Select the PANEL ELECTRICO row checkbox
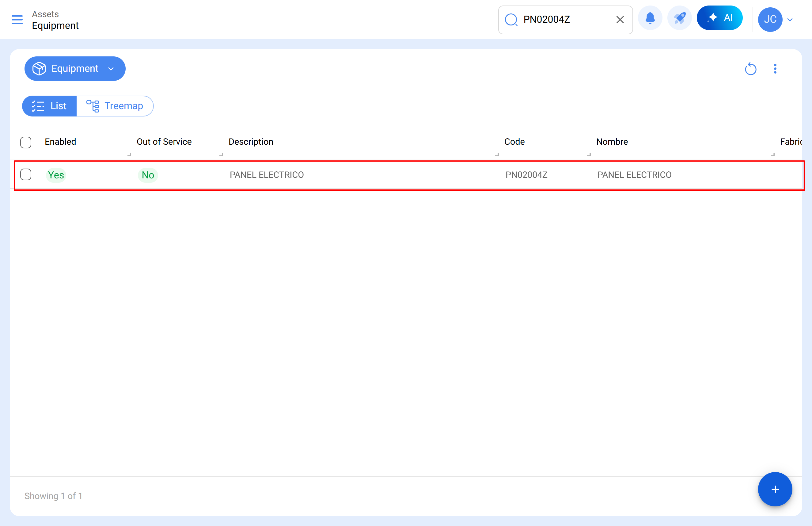 coord(26,174)
